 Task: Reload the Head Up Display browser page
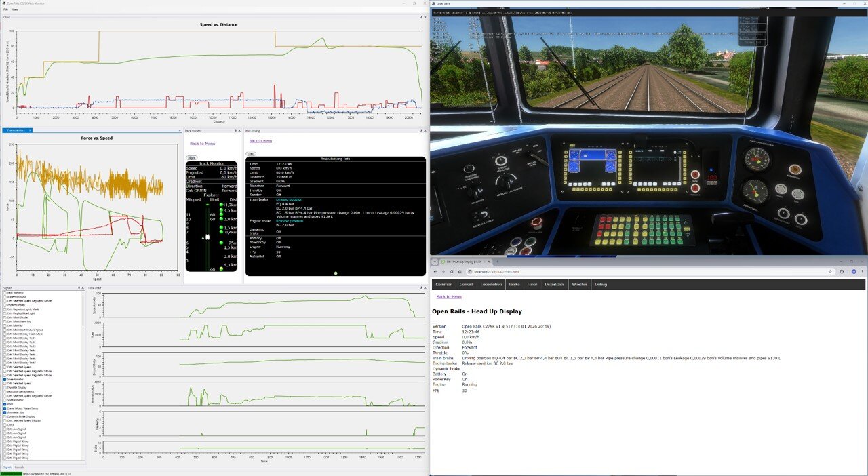tap(452, 271)
